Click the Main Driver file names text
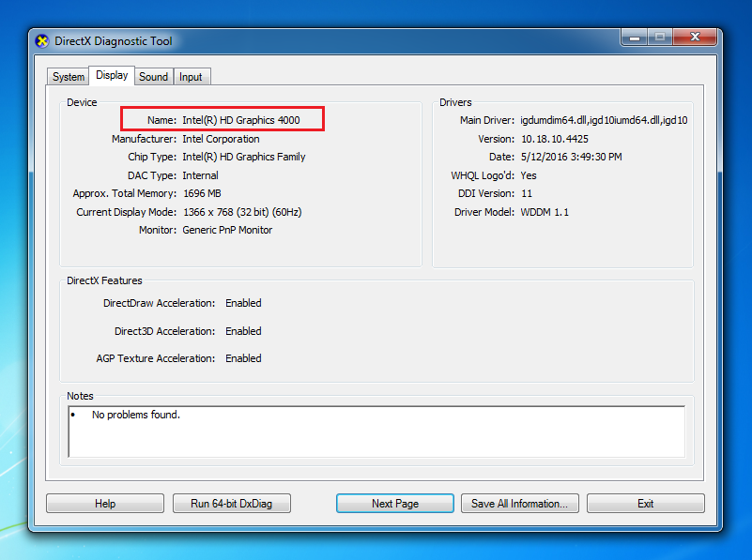This screenshot has width=752, height=560. point(604,120)
